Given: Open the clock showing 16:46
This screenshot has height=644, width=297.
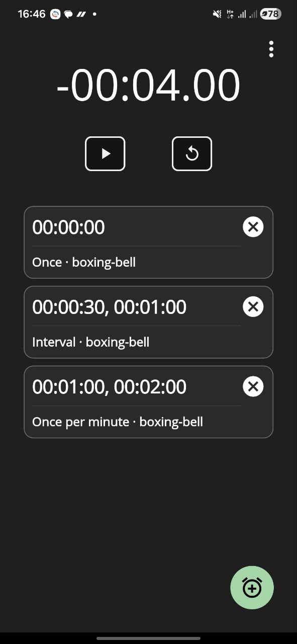Looking at the screenshot, I should (31, 14).
